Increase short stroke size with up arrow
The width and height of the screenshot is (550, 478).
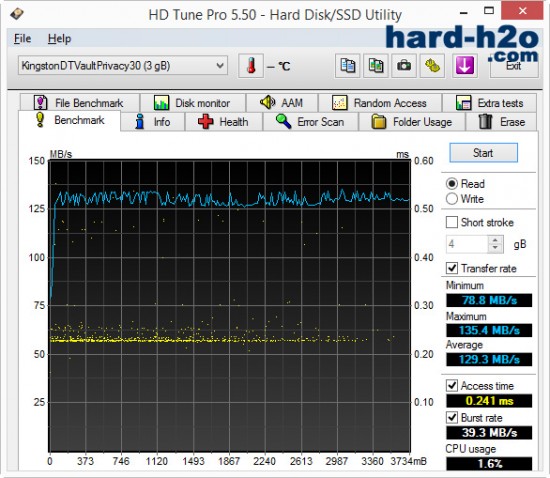[495, 240]
